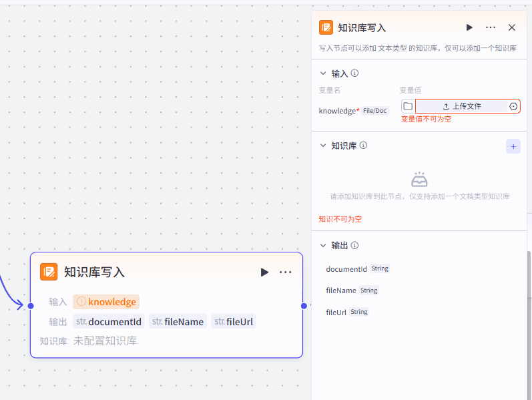
Task: Click the folder icon beside 上传文件
Action: point(408,106)
